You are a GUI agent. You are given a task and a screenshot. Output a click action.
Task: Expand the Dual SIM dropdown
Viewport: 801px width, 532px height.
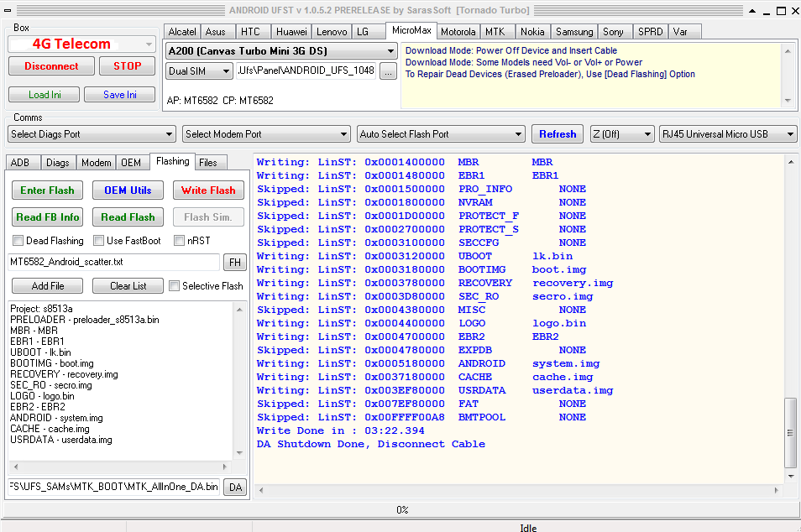click(199, 71)
